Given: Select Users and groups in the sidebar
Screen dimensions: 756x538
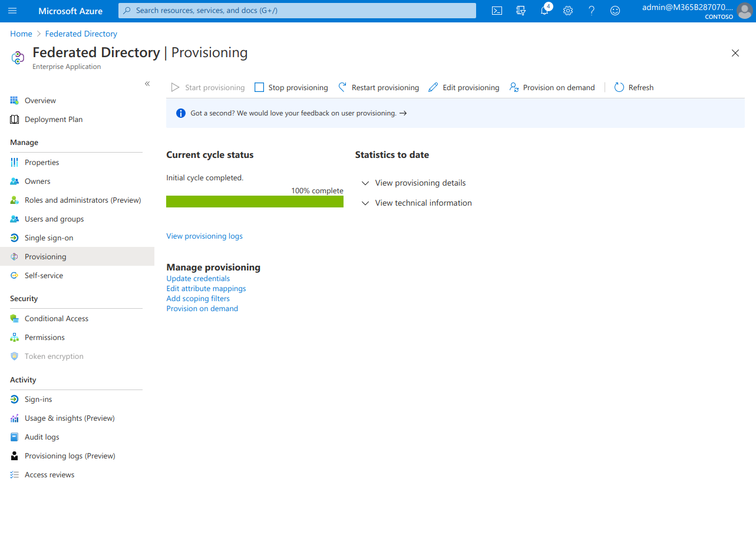Looking at the screenshot, I should 53,219.
